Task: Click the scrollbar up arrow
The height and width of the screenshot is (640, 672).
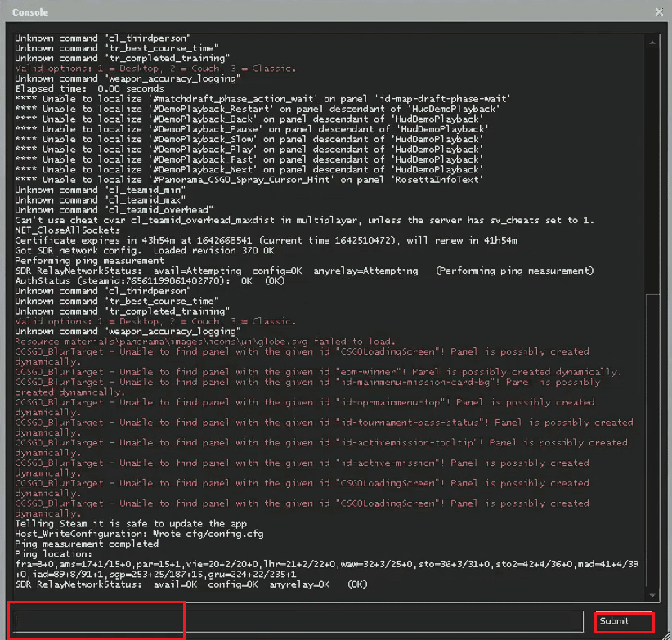Action: point(652,43)
